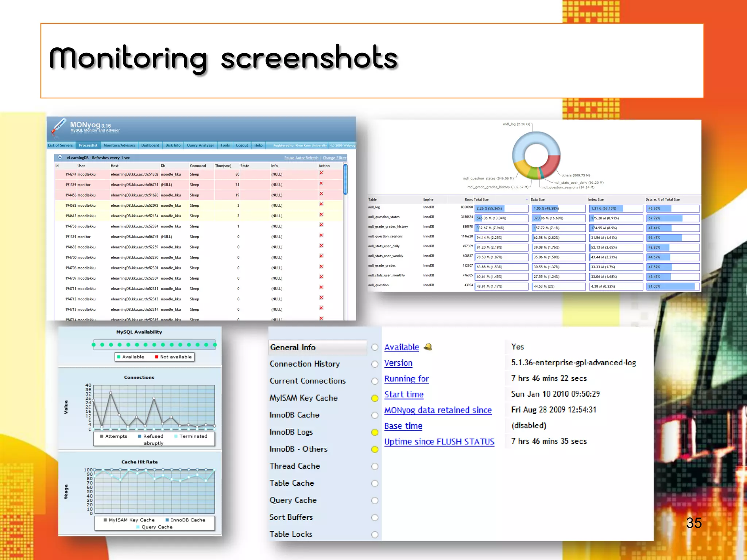
Task: Open the Help menu
Action: pos(258,145)
